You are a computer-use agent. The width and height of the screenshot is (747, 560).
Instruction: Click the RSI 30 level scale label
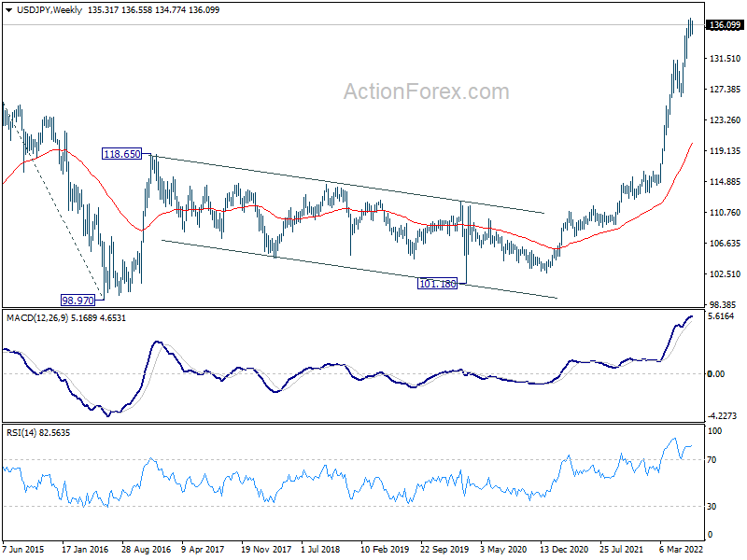[x=712, y=507]
